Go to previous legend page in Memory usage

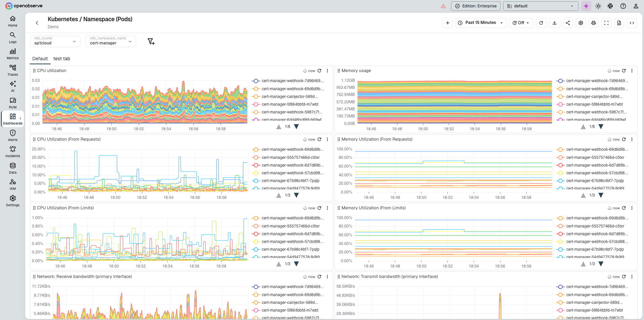pyautogui.click(x=583, y=127)
